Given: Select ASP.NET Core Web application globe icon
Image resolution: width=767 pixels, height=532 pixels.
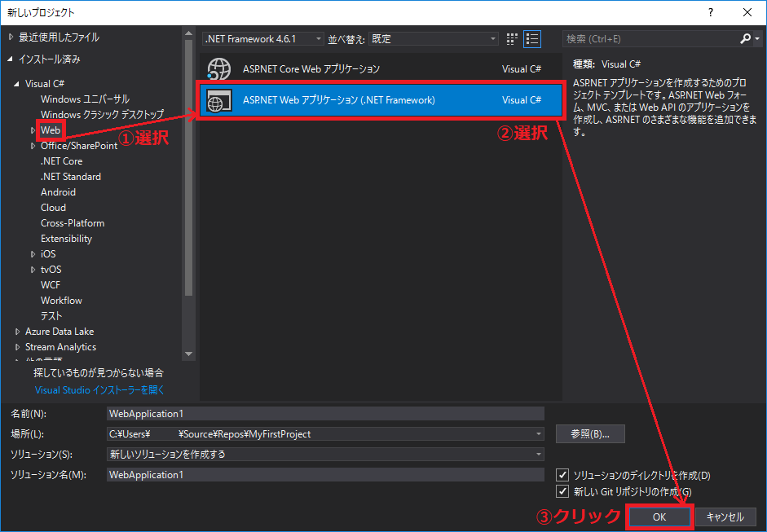Looking at the screenshot, I should pos(218,69).
